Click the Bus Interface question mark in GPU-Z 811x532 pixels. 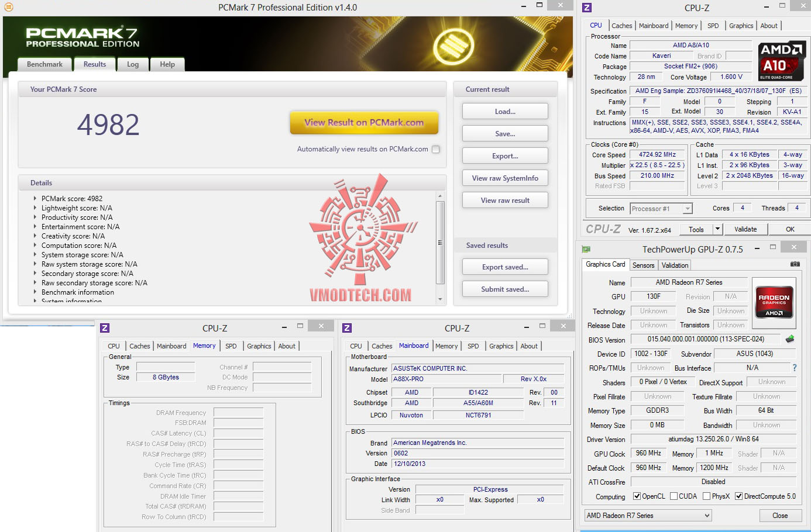(x=795, y=368)
